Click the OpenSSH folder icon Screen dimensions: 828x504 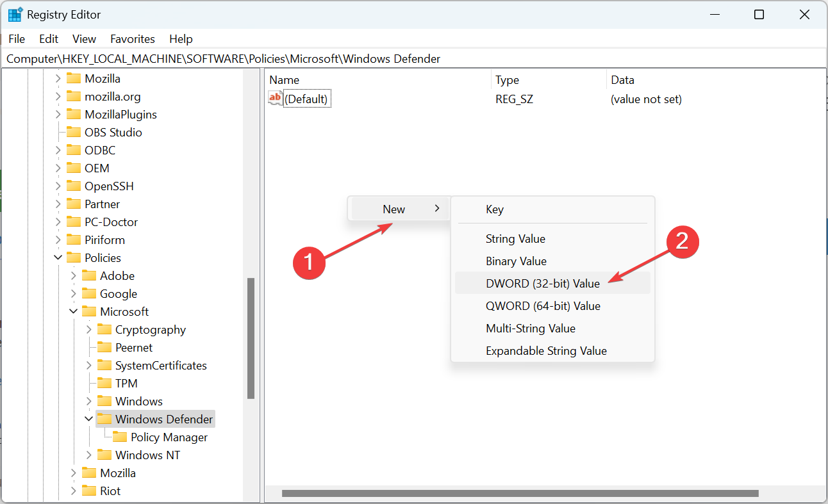pos(74,186)
